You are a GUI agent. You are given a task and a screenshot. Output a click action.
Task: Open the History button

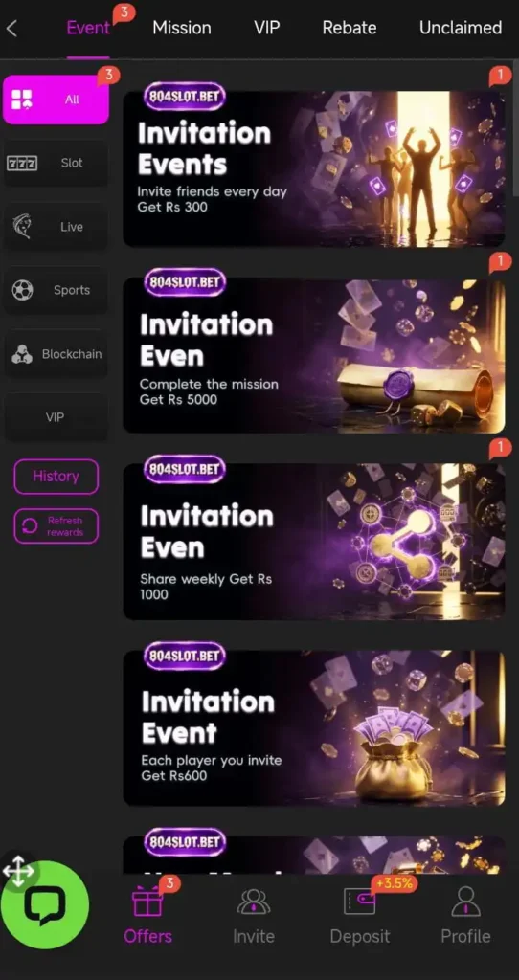[x=56, y=477]
